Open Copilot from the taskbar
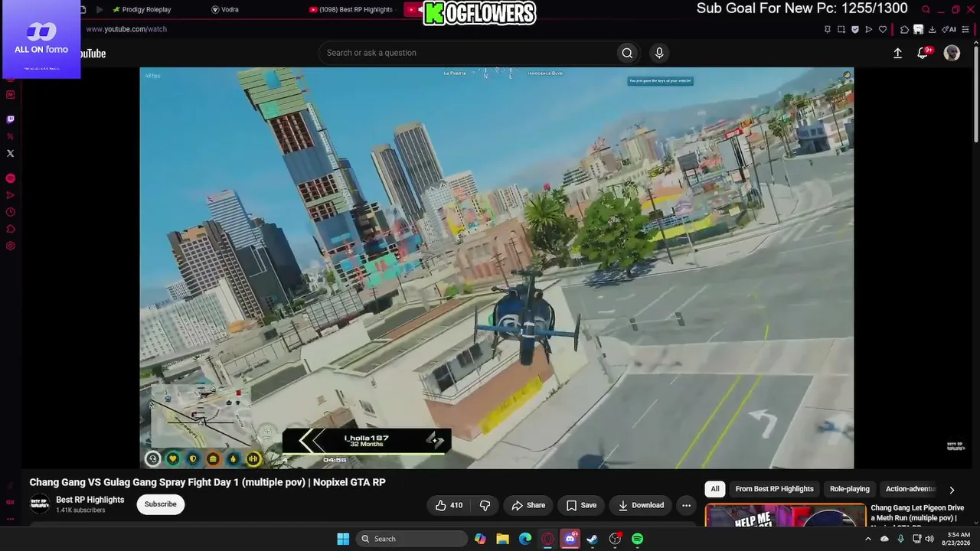Viewport: 980px width, 551px height. click(x=480, y=539)
